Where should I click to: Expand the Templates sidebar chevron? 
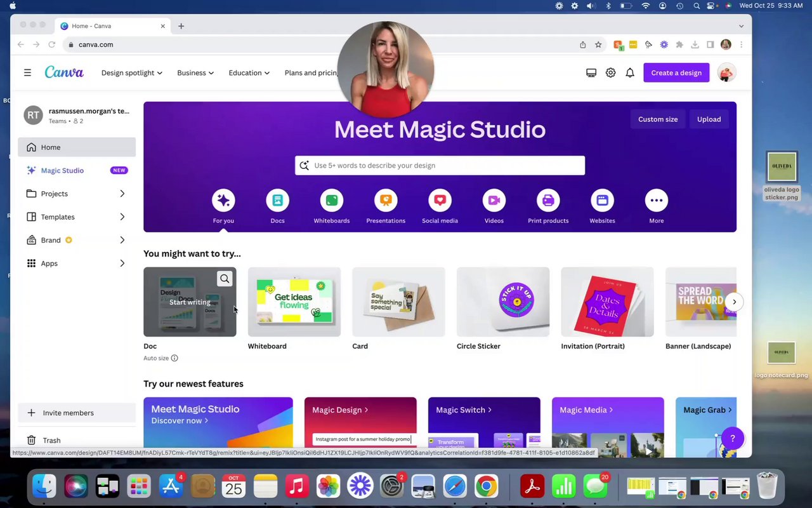[x=122, y=217]
